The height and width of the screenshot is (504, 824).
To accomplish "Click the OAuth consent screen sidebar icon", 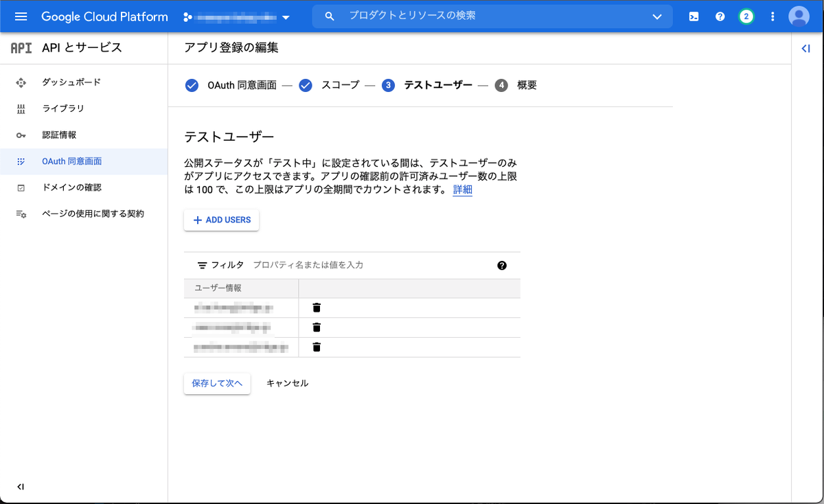I will tap(21, 161).
